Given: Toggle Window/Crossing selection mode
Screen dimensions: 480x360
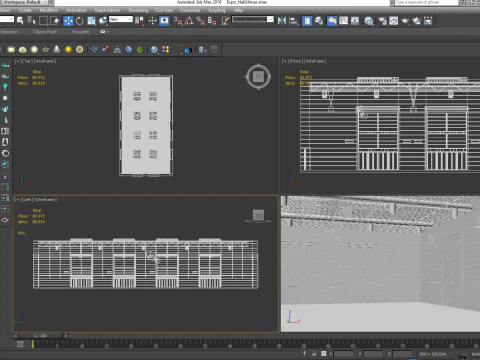Looking at the screenshot, I should 54,21.
